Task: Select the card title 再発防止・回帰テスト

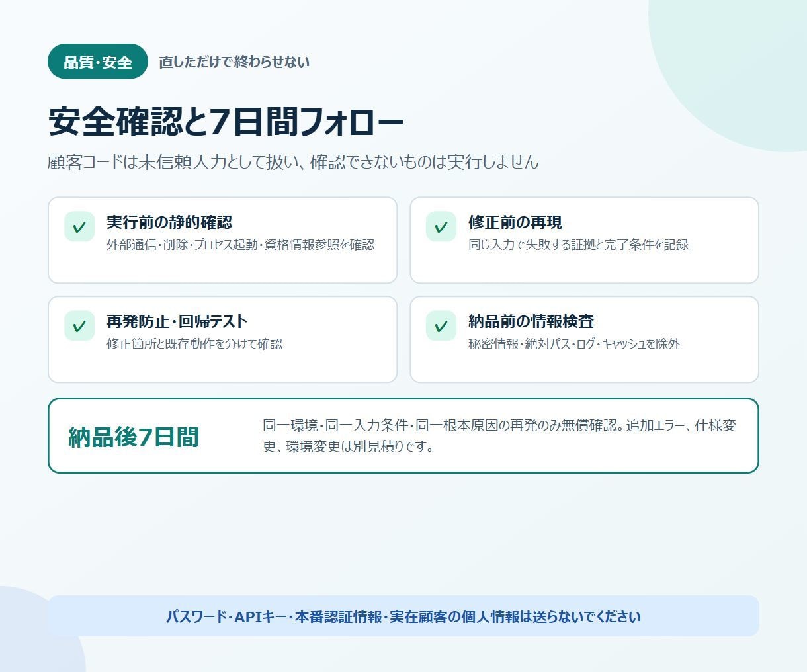Action: [177, 321]
